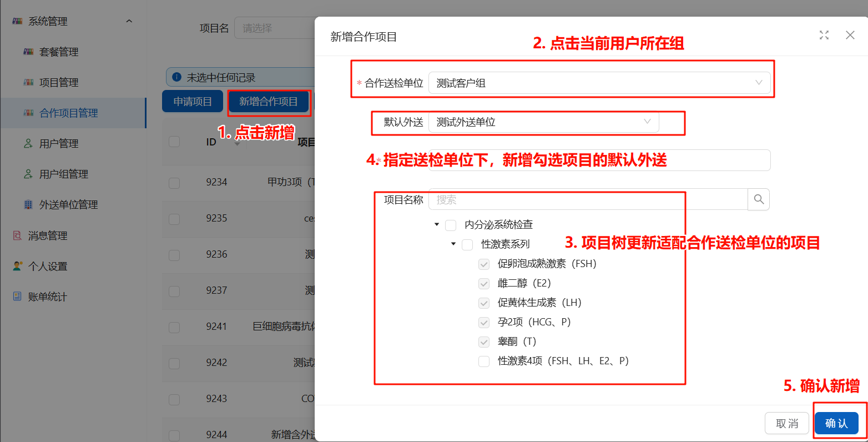This screenshot has height=442, width=868.
Task: Click the fullscreen expand icon in dialog header
Action: pyautogui.click(x=824, y=35)
